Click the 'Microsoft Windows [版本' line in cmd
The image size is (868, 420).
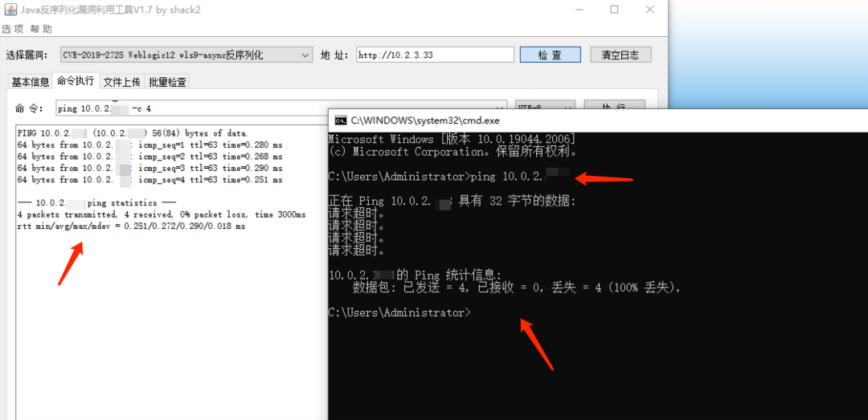click(452, 138)
